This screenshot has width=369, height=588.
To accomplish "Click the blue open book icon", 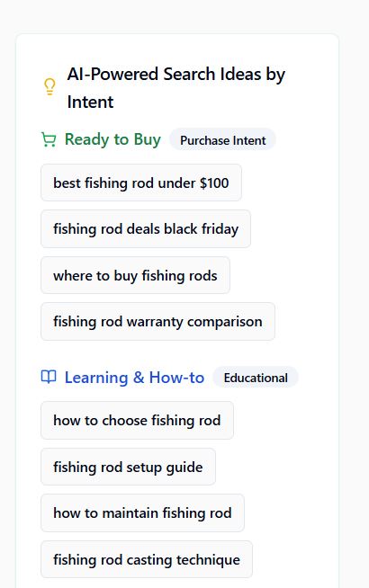I will (x=49, y=377).
